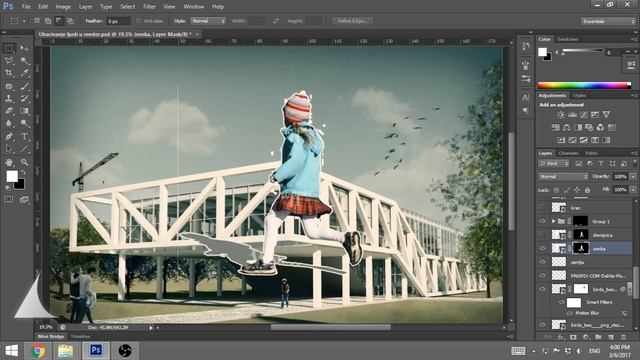Select the History Brush tool
Image resolution: width=640 pixels, height=360 pixels.
tap(24, 98)
